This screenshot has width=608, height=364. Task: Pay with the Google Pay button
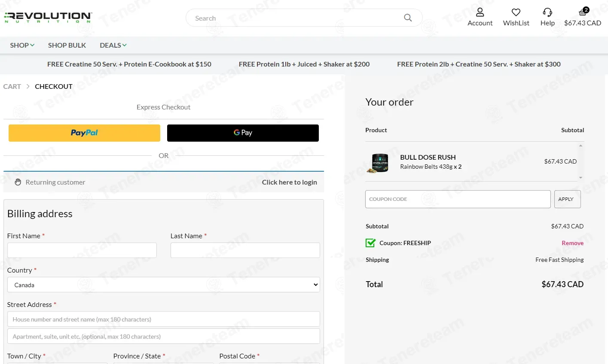(x=243, y=133)
